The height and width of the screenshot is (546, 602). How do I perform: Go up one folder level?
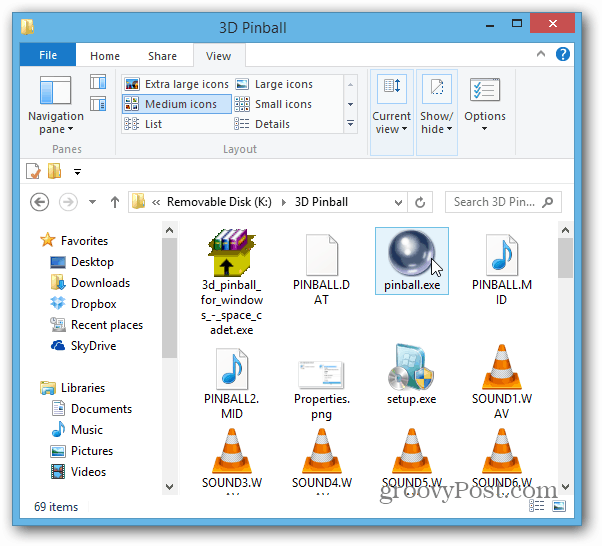[115, 202]
